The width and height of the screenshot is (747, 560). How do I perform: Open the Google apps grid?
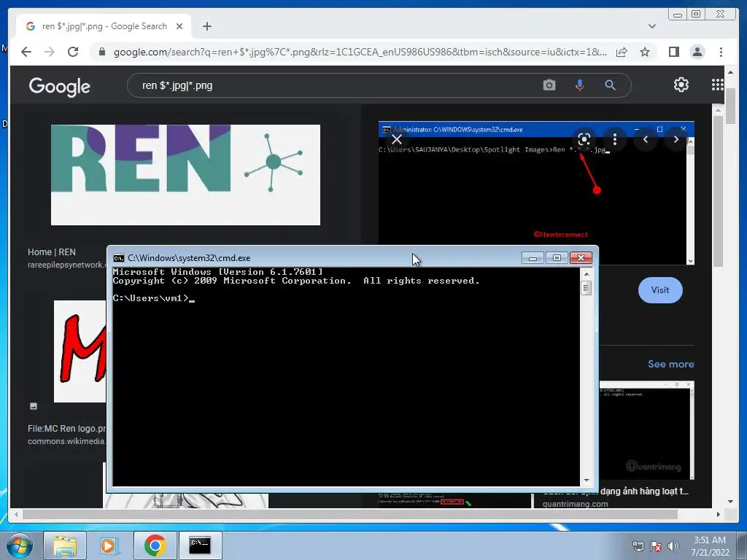pyautogui.click(x=717, y=85)
